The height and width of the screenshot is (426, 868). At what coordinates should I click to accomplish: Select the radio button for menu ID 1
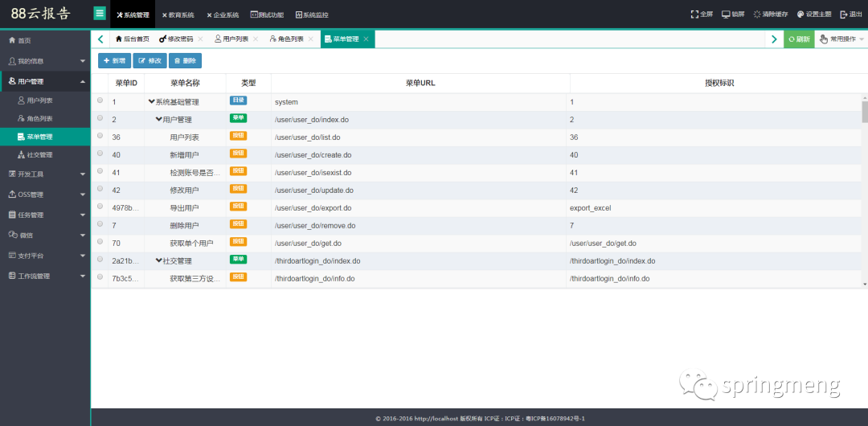[100, 100]
